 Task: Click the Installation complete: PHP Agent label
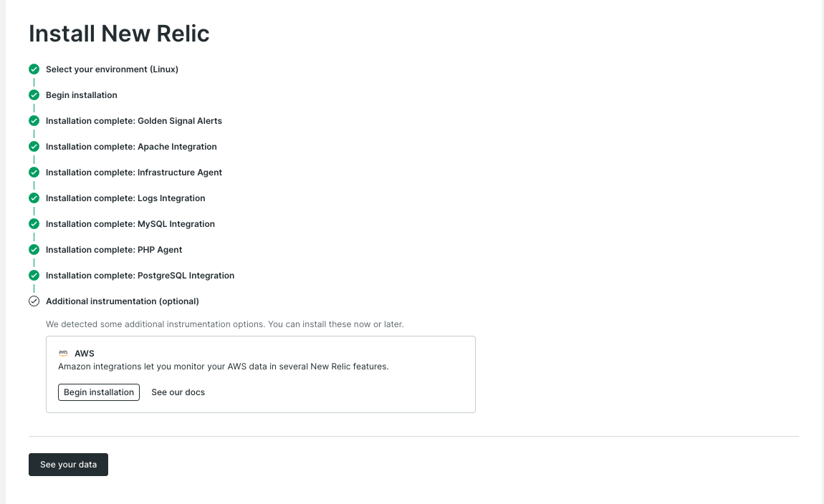pos(114,250)
